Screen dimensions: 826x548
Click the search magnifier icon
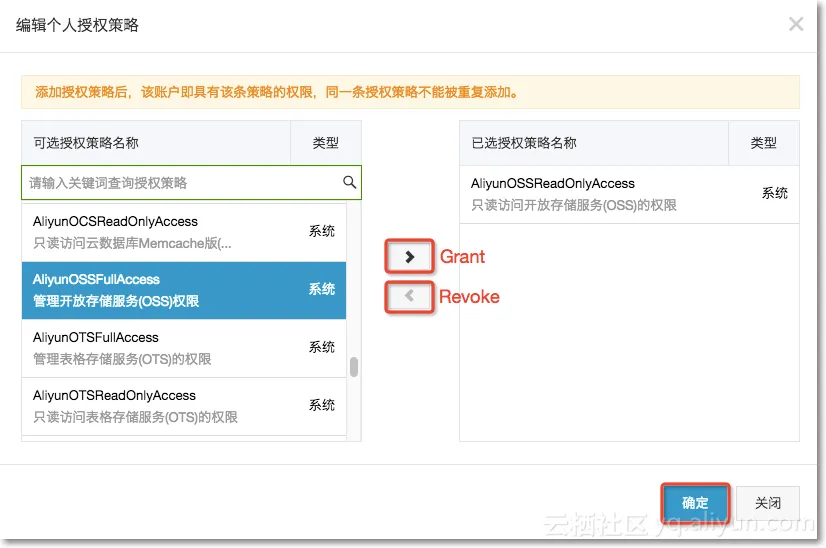pyautogui.click(x=349, y=182)
